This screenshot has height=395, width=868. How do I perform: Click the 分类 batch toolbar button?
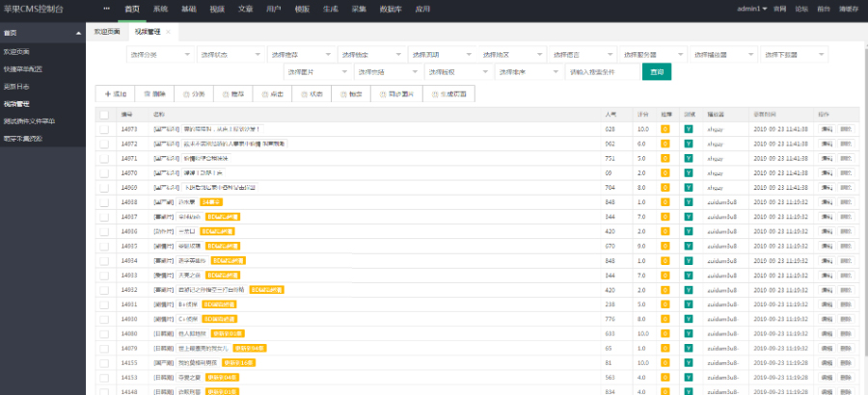tap(194, 94)
